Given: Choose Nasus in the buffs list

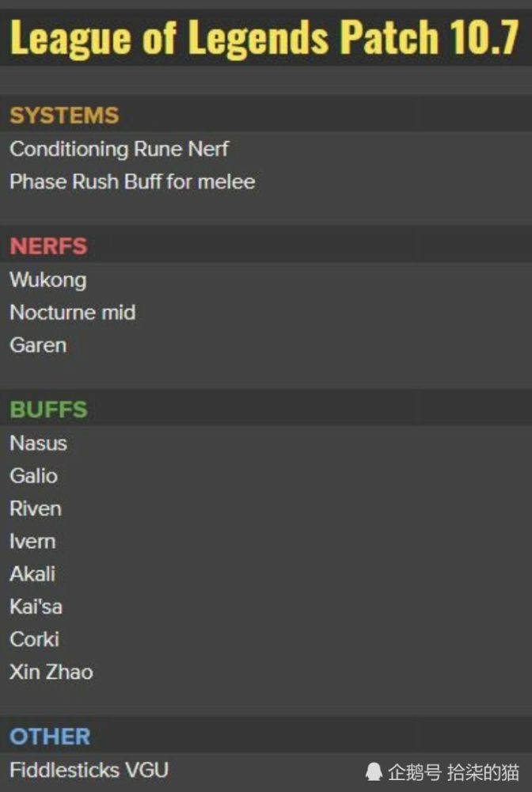Looking at the screenshot, I should 38,444.
